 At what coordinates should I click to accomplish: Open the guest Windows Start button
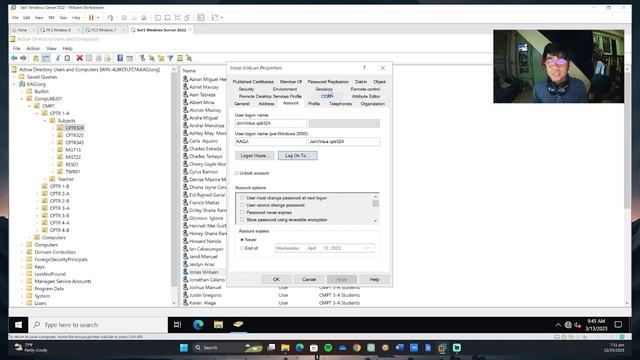[18, 325]
